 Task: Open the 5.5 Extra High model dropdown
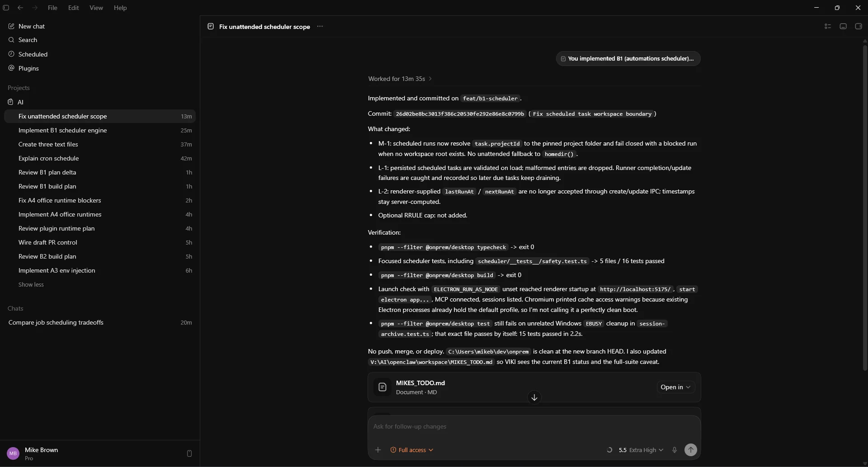click(641, 450)
